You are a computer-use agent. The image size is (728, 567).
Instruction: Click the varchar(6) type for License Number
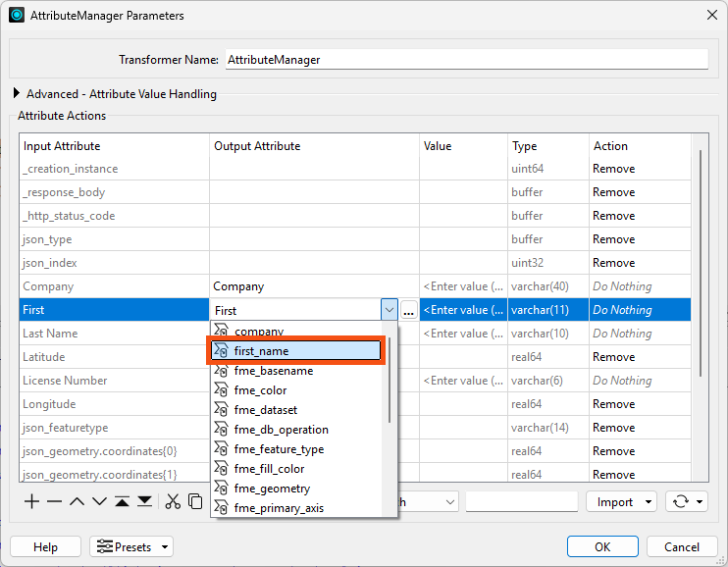click(548, 381)
